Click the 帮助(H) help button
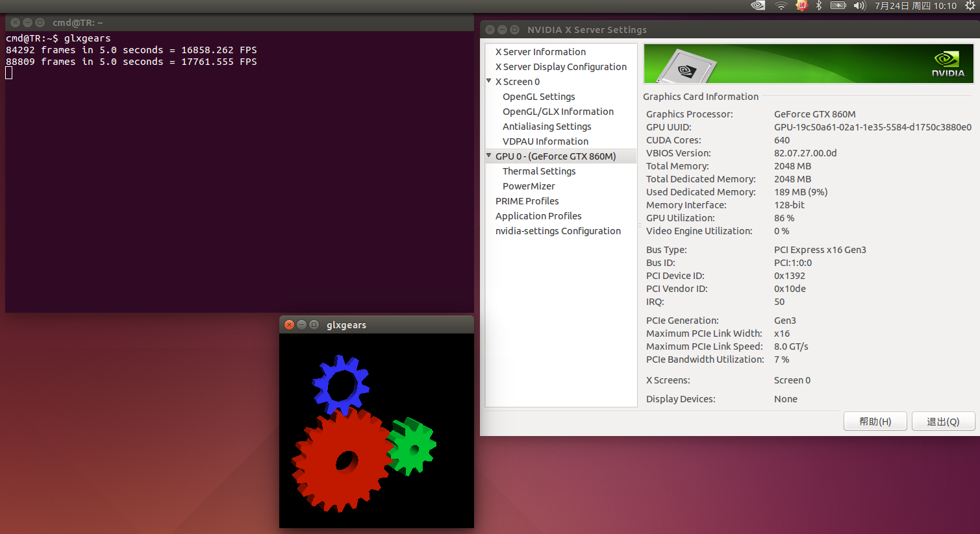This screenshot has width=980, height=534. [x=875, y=421]
